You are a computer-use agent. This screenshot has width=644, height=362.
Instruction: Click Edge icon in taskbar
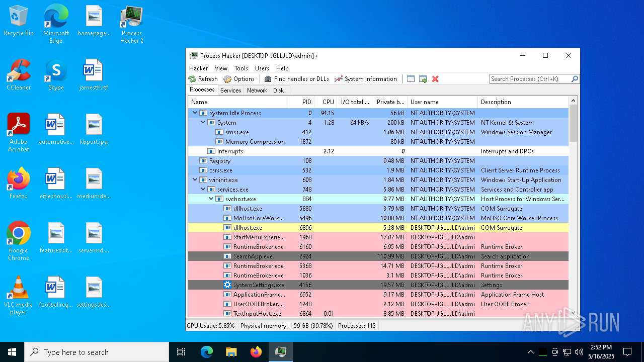(206, 352)
